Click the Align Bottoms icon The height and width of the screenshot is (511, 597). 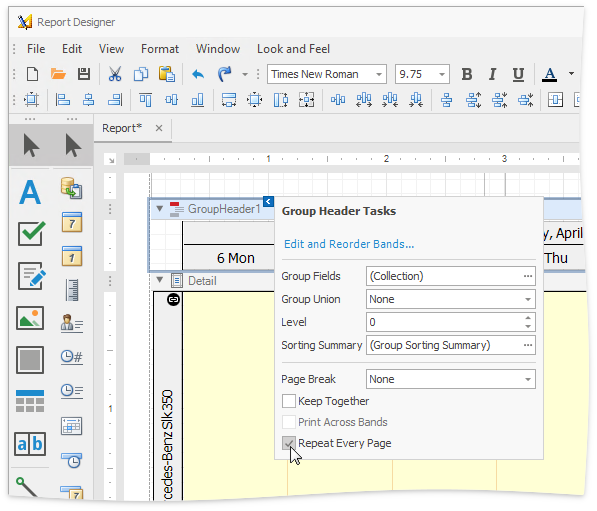(x=197, y=100)
